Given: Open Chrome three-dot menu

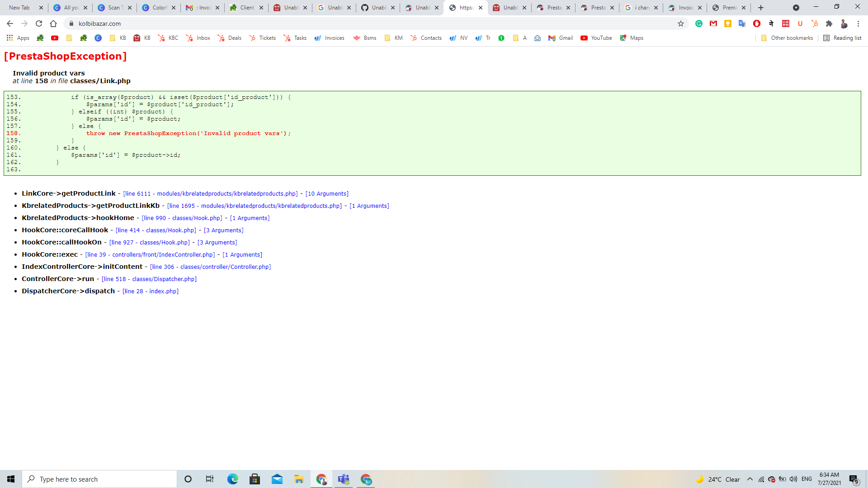Looking at the screenshot, I should point(858,23).
